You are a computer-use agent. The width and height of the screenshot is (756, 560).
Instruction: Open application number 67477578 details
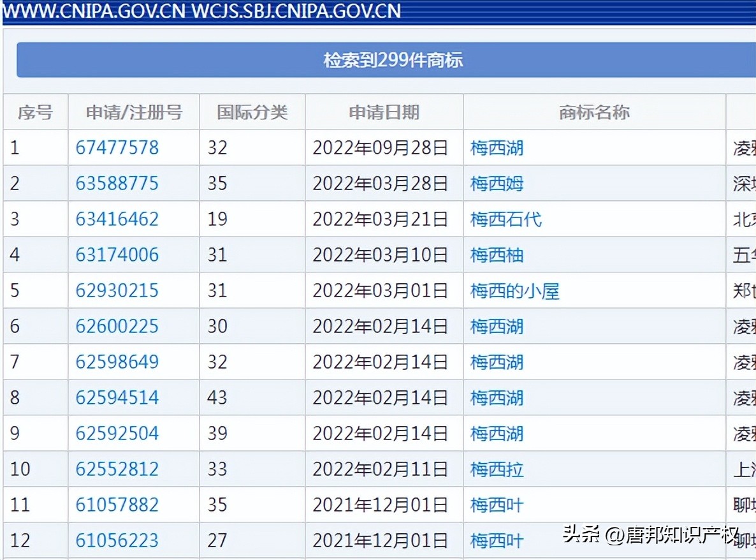pos(117,148)
